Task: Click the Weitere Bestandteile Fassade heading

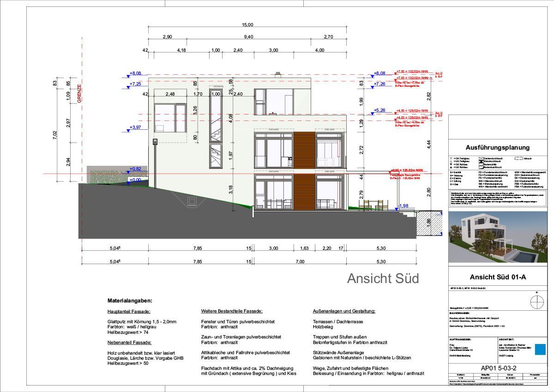Action: pos(232,312)
